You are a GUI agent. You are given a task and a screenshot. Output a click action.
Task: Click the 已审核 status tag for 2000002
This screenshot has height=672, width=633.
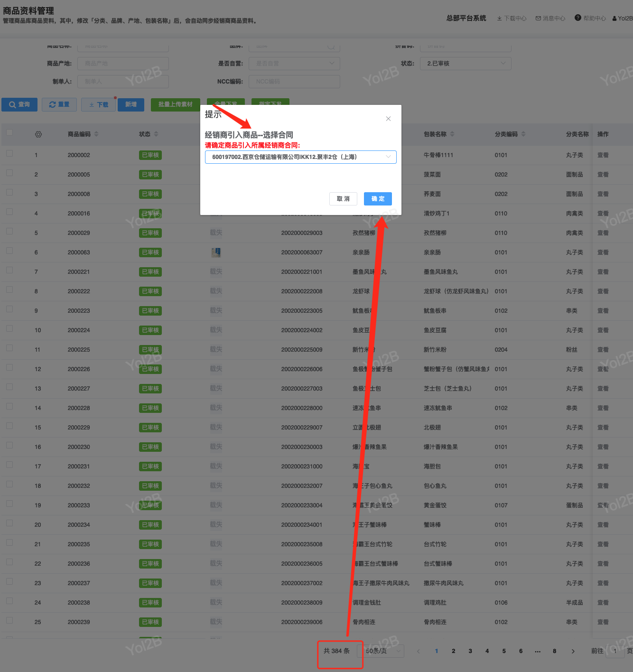pyautogui.click(x=150, y=155)
